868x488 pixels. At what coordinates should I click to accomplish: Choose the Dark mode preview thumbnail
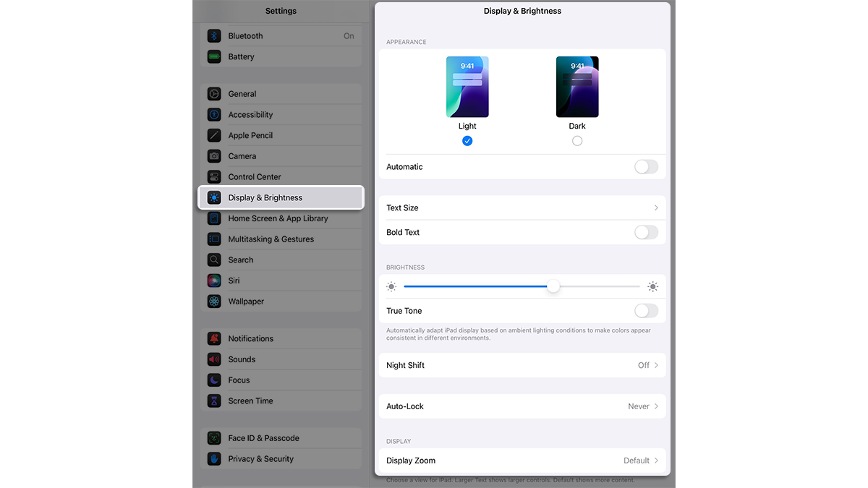tap(577, 87)
